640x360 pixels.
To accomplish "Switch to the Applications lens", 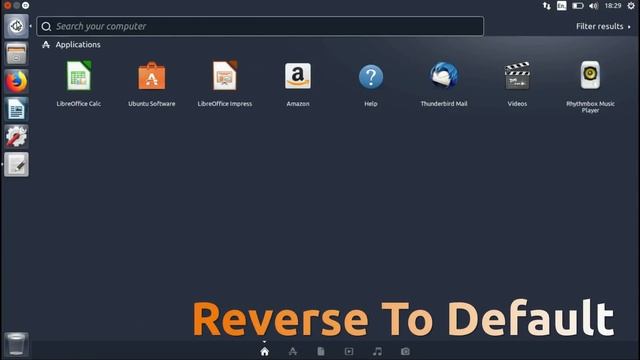I will tap(293, 351).
